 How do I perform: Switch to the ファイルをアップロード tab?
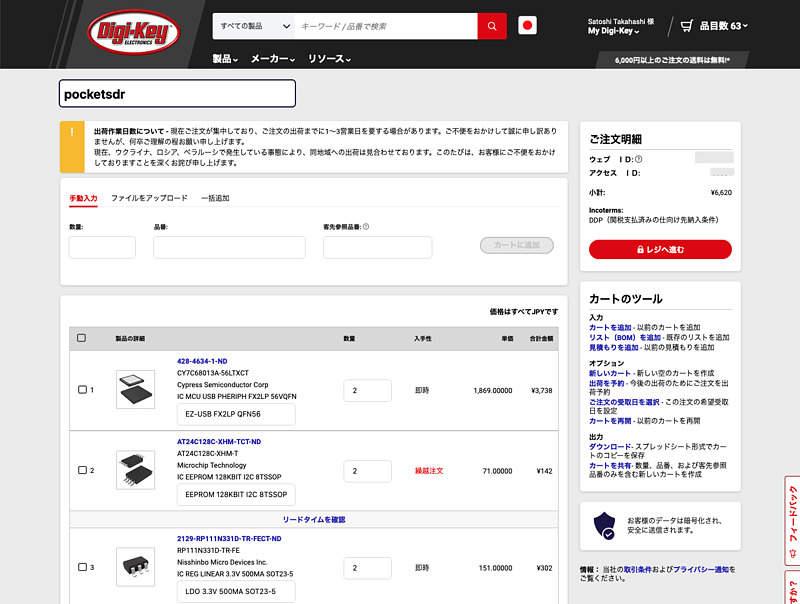pyautogui.click(x=149, y=198)
